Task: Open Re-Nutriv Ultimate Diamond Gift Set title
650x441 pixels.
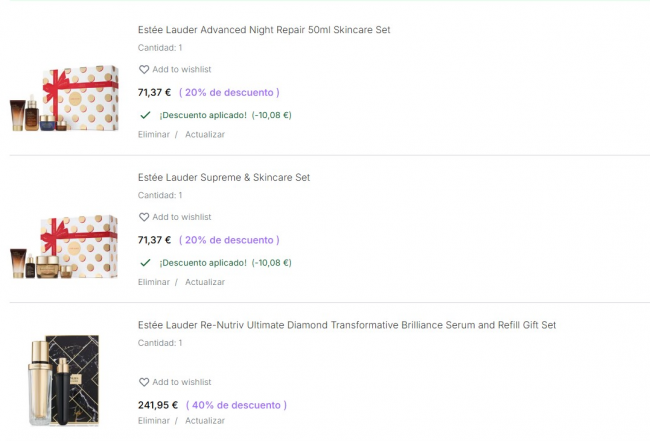Action: (346, 325)
